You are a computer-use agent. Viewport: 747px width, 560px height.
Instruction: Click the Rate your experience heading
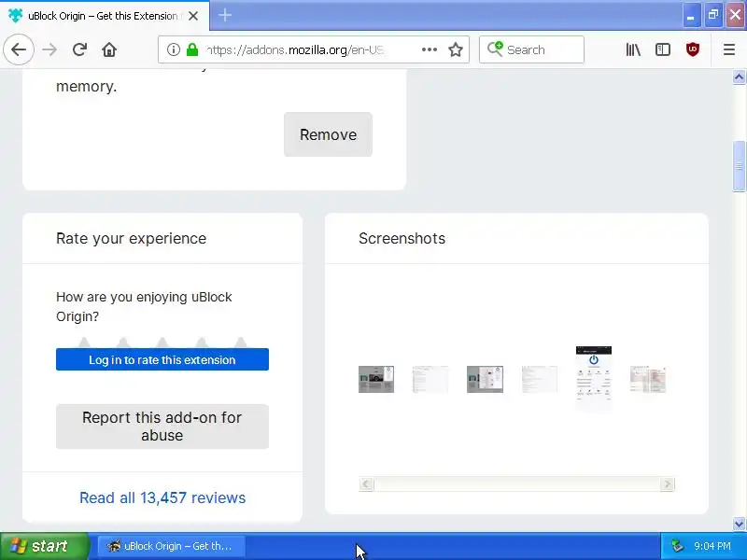tap(131, 238)
